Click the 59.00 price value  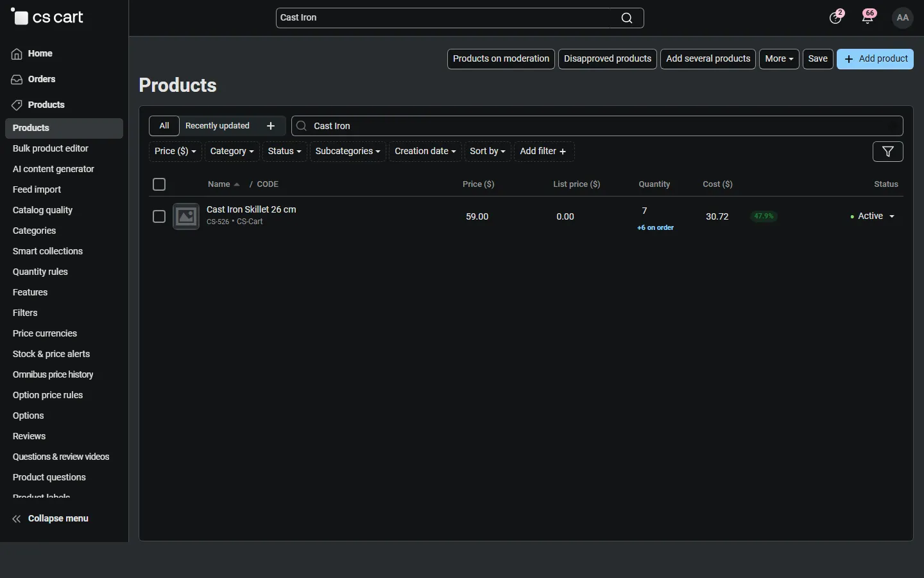[477, 217]
